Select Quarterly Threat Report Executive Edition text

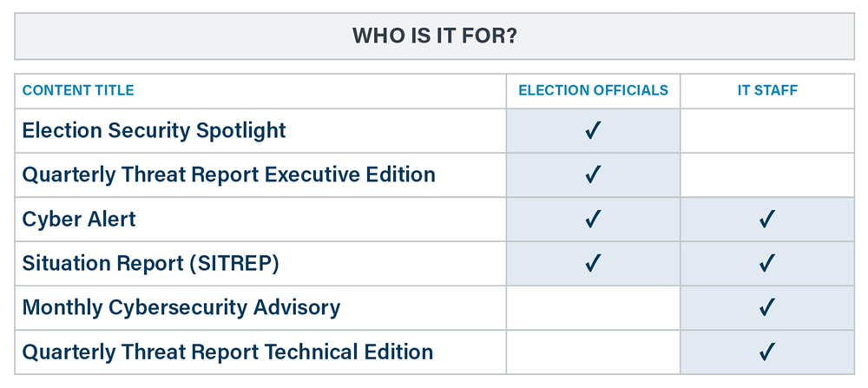(228, 175)
